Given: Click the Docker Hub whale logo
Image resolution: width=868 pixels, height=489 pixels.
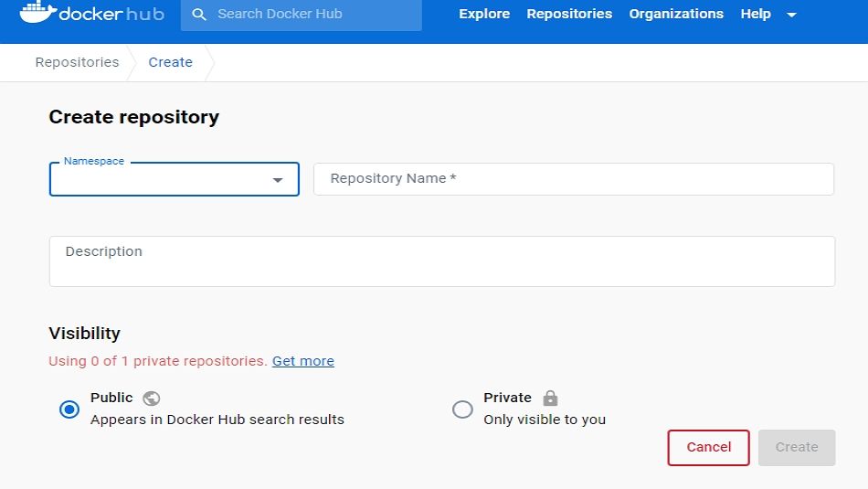Looking at the screenshot, I should [37, 13].
